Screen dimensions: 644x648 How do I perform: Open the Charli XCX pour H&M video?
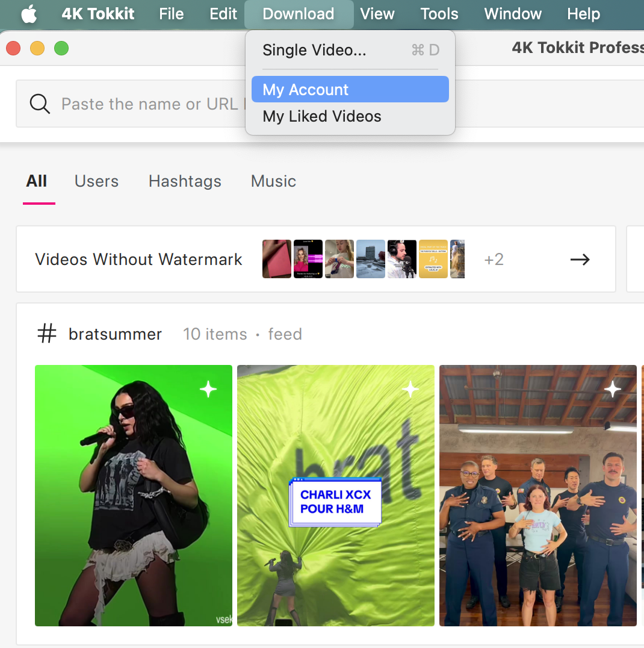336,496
